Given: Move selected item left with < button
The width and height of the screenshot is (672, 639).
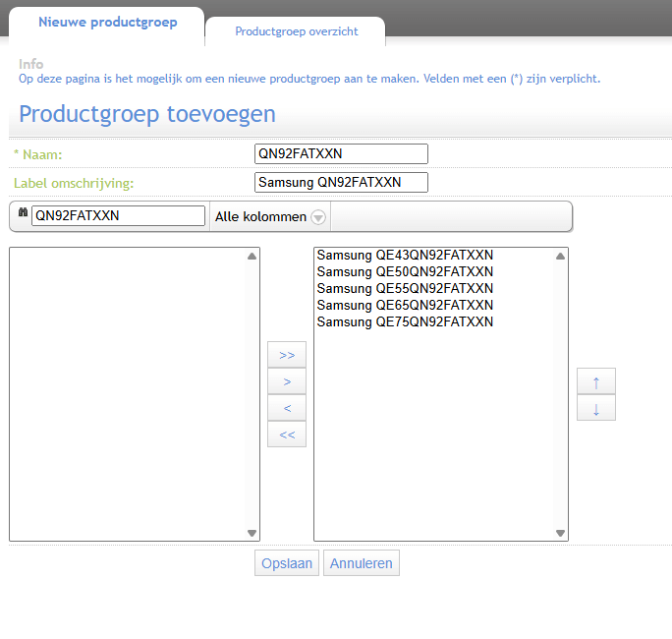Looking at the screenshot, I should point(287,407).
